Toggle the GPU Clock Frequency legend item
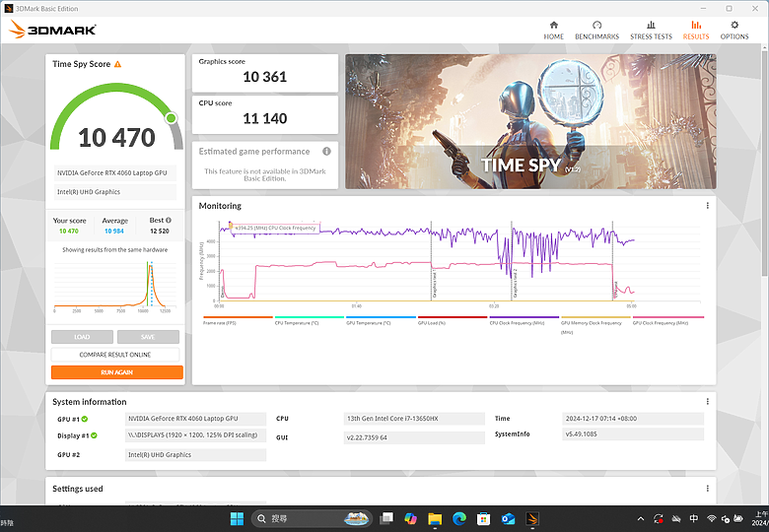Screen dimensions: 769x532 667,320
